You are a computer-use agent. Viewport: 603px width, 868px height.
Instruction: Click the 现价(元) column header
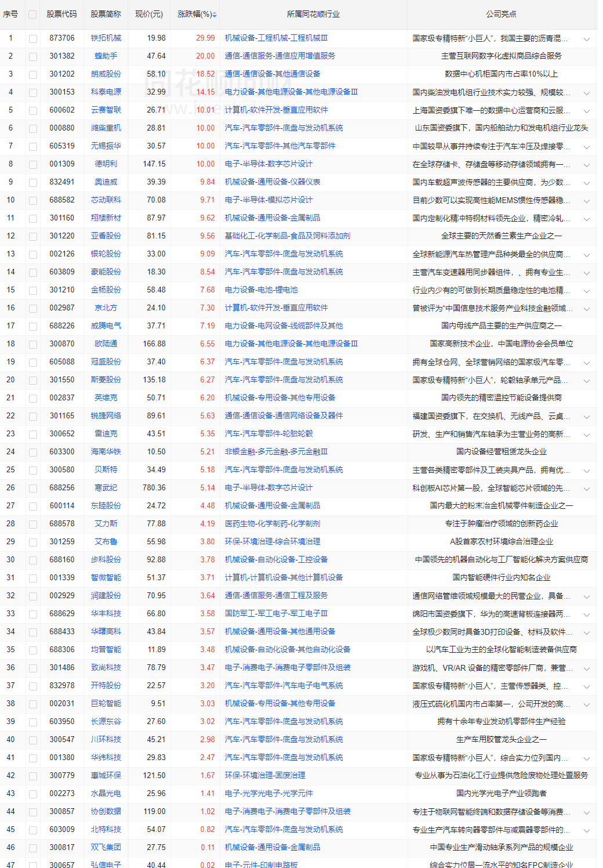149,15
